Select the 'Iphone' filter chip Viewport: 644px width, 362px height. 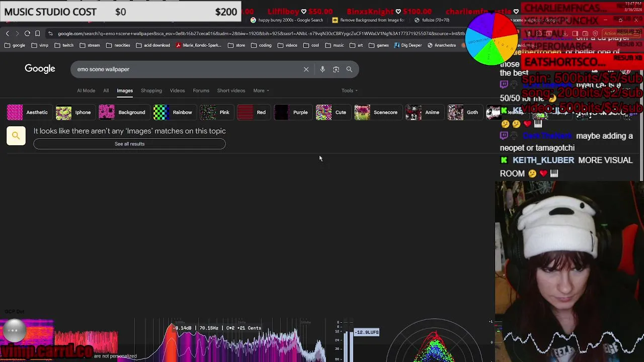(x=74, y=112)
